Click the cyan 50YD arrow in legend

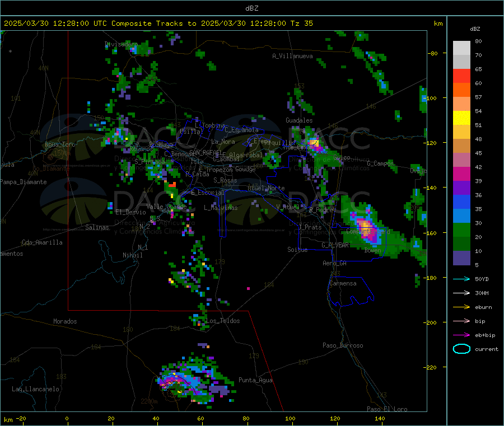click(x=461, y=279)
